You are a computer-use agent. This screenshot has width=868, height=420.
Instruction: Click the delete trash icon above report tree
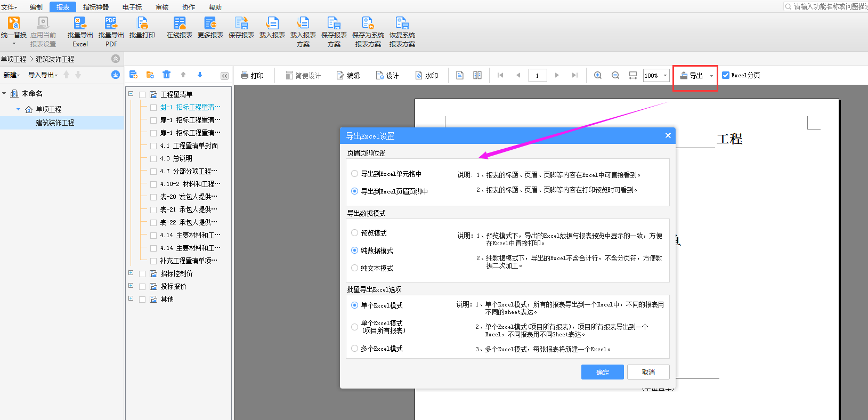point(166,75)
